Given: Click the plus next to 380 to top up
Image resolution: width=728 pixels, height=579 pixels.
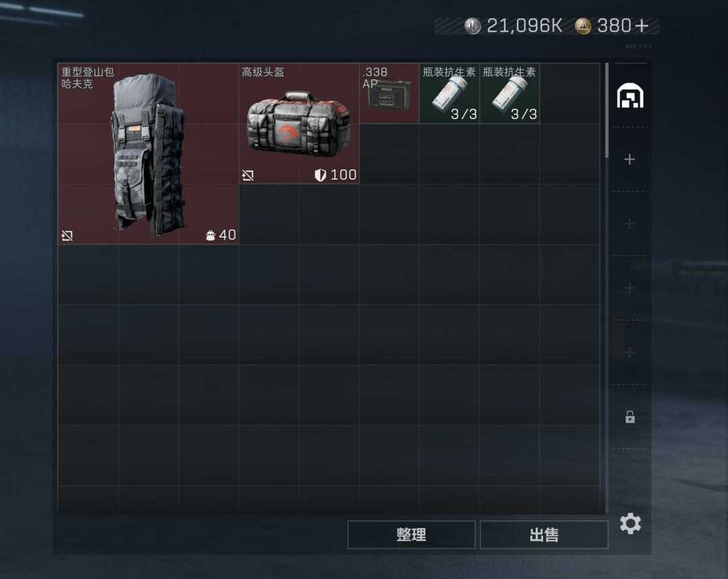Looking at the screenshot, I should [x=642, y=26].
